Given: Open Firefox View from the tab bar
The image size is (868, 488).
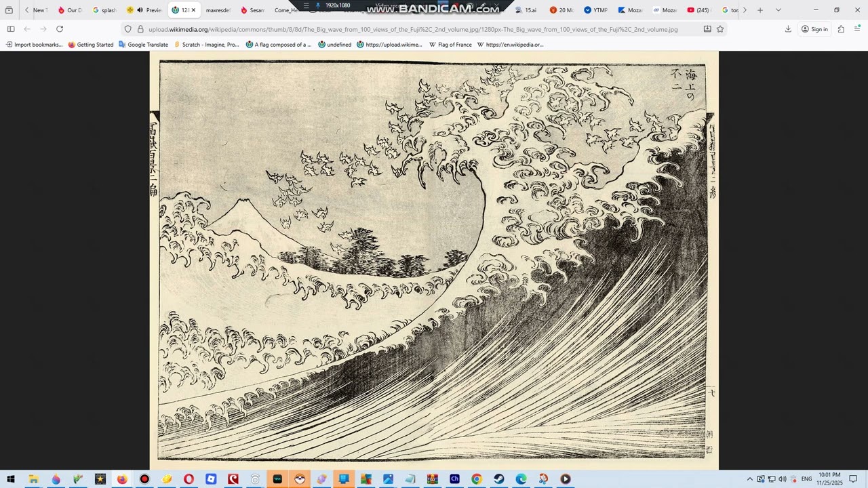Looking at the screenshot, I should pyautogui.click(x=9, y=10).
